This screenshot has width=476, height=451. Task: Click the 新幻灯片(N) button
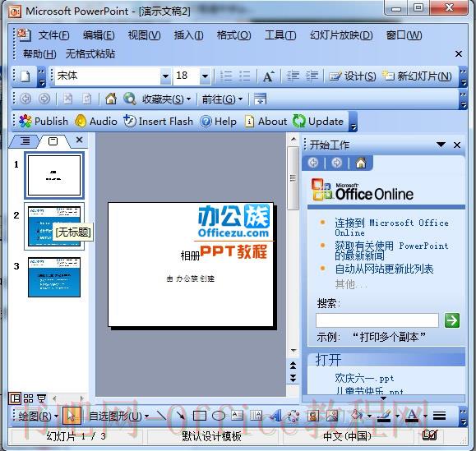point(417,76)
